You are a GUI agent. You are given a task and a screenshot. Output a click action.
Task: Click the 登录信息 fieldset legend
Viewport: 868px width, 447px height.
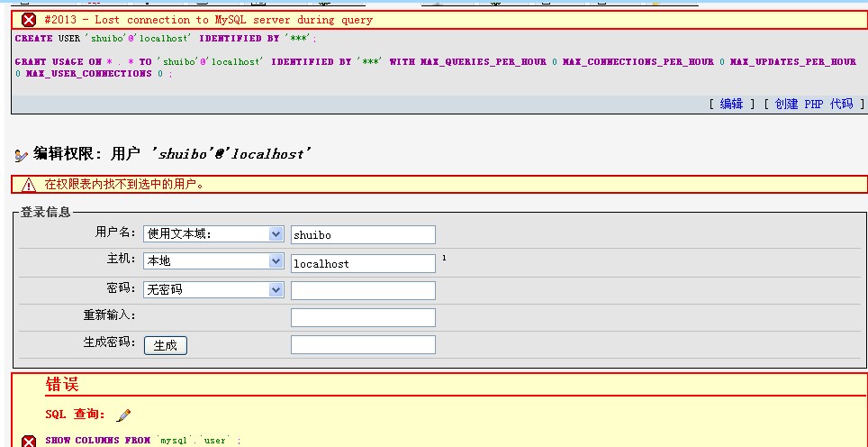(46, 213)
